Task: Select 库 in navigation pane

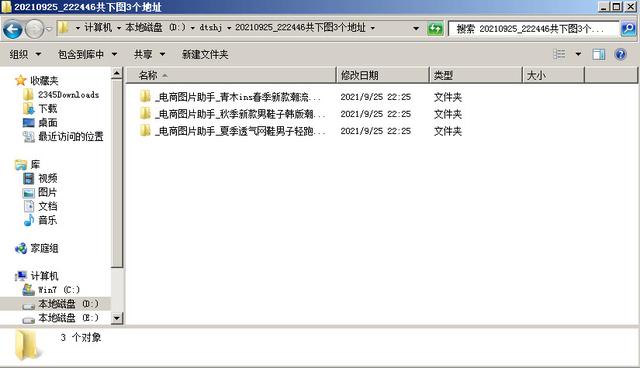Action: pyautogui.click(x=36, y=164)
